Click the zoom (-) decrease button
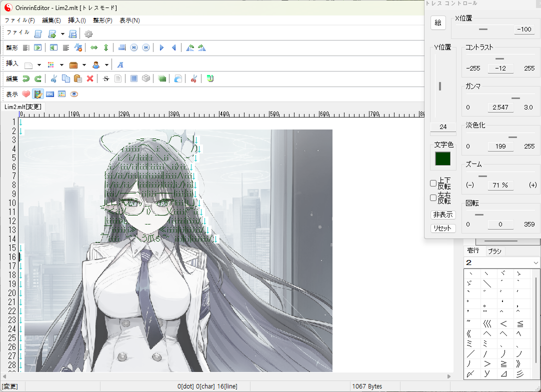The image size is (541, 392). (470, 185)
